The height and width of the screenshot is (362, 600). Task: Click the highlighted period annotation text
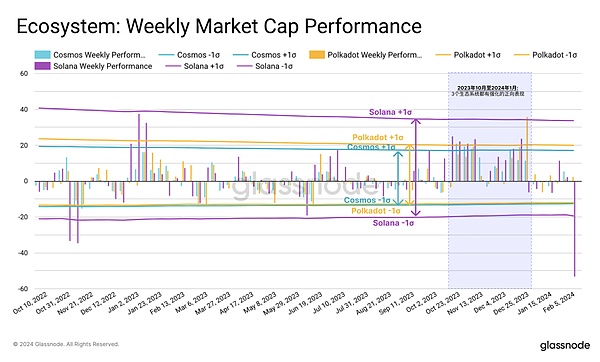click(488, 91)
